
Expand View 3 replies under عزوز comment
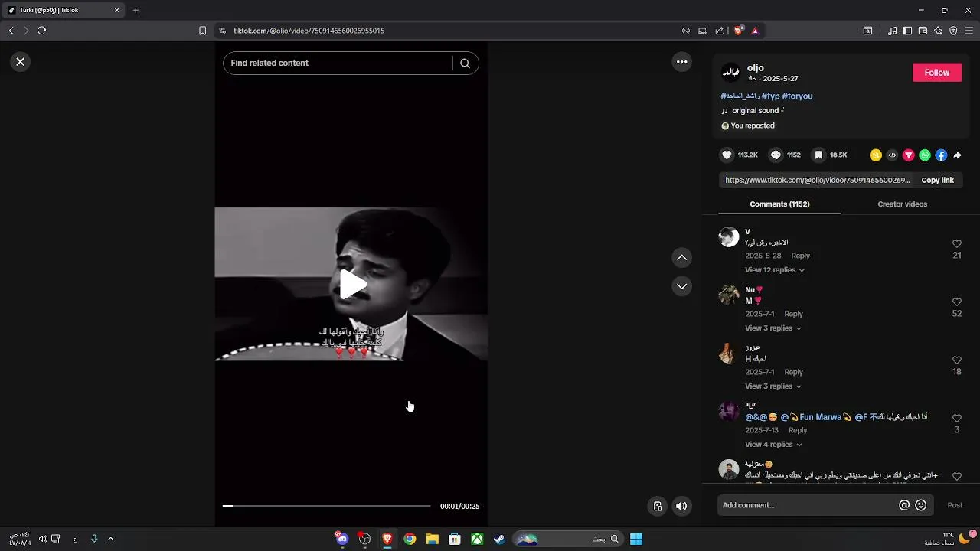(773, 386)
